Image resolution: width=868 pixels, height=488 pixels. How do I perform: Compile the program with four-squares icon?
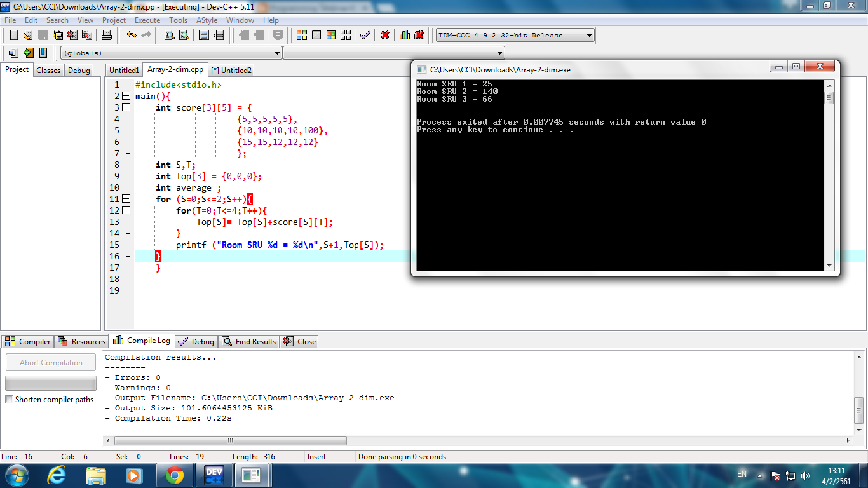[302, 35]
